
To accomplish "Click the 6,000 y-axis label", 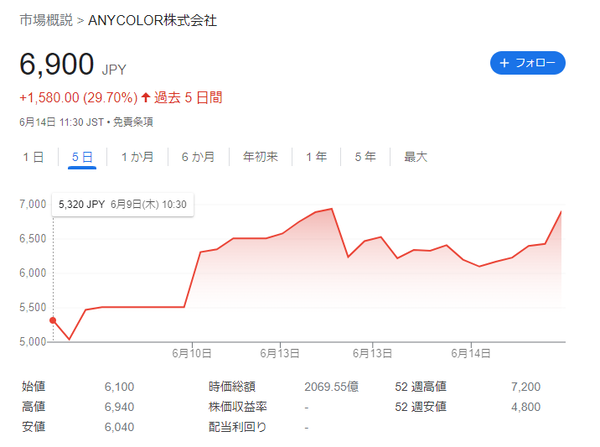I will 33,273.
